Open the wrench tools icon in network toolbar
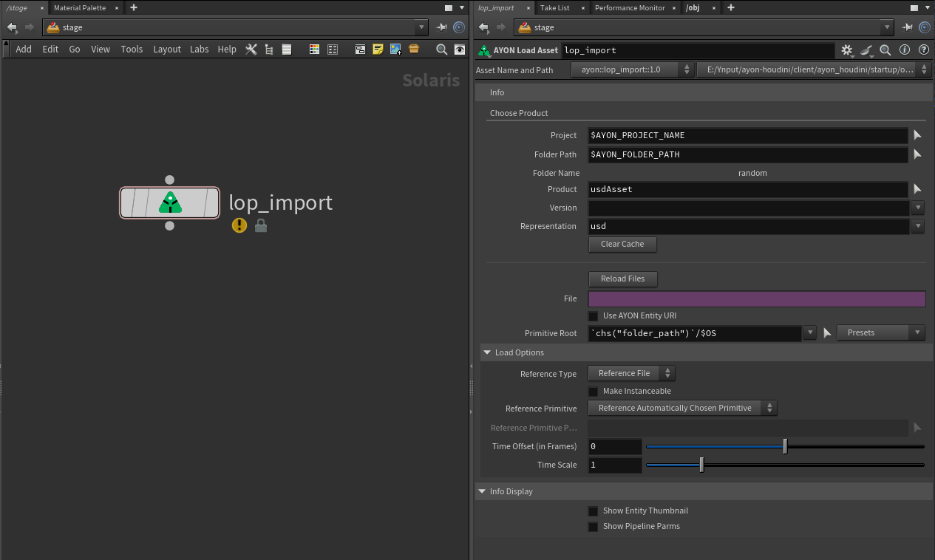 click(251, 49)
